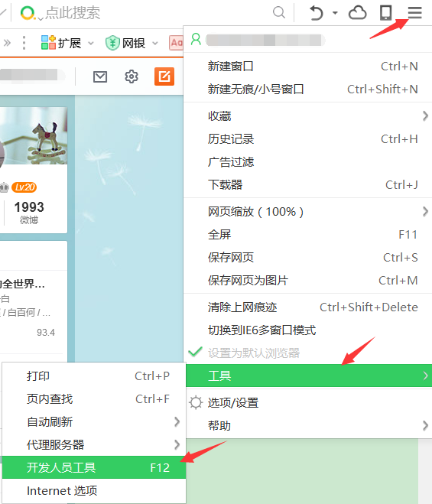Click the Lv.20 level badge
The image size is (432, 504).
coord(24,187)
